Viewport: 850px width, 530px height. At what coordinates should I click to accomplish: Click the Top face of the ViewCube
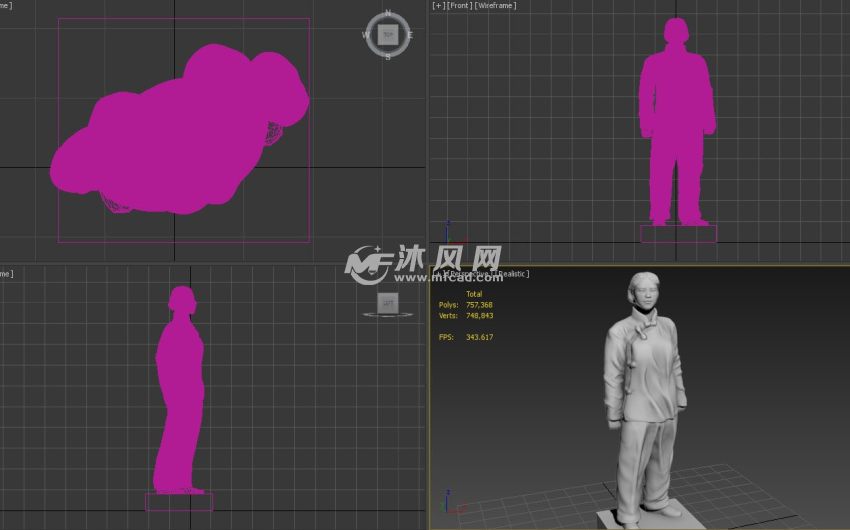(388, 35)
